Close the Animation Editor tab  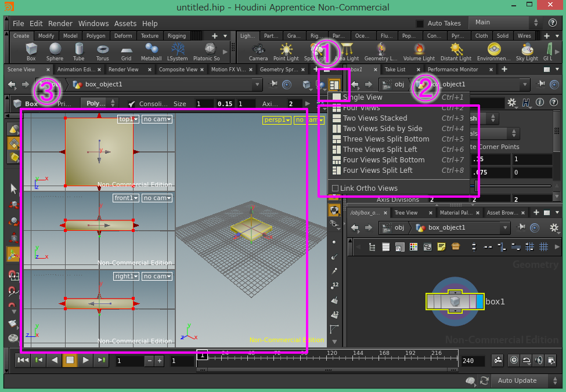click(99, 70)
